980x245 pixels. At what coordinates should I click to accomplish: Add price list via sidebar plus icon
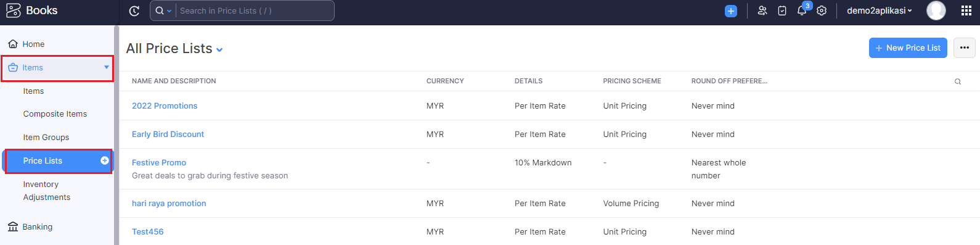(105, 160)
